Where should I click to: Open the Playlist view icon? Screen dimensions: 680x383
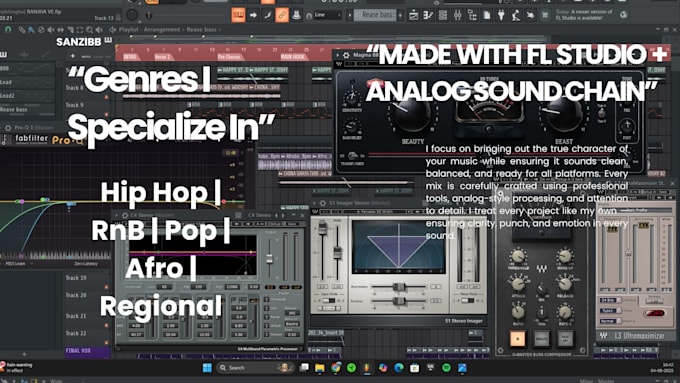(x=414, y=16)
